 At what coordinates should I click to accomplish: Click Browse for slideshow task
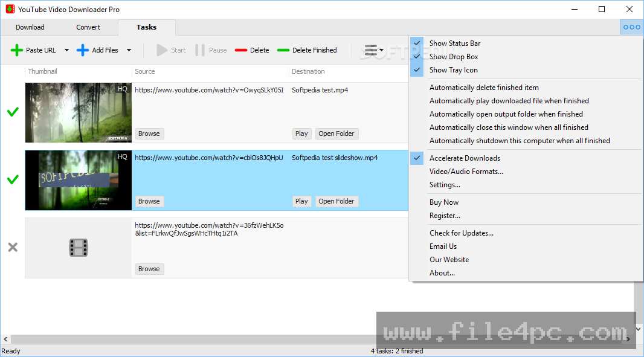point(149,201)
